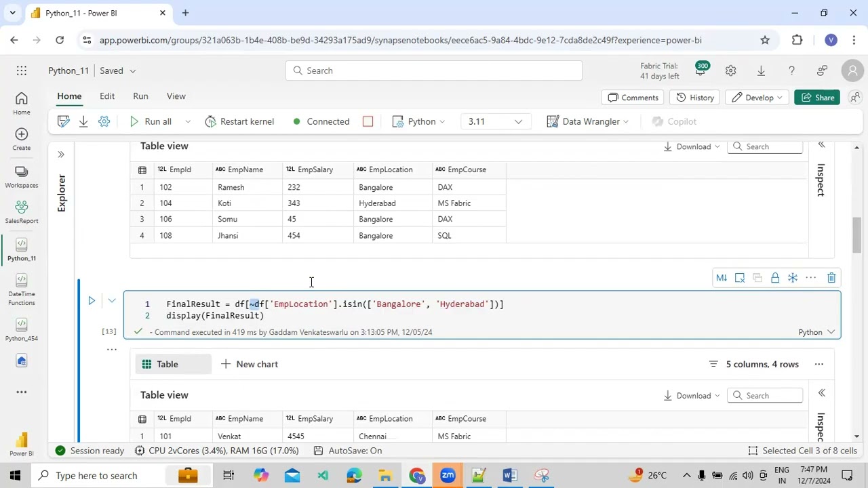Screen dimensions: 868x488
Task: Open downloads icon in Fabric header
Action: 761,70
